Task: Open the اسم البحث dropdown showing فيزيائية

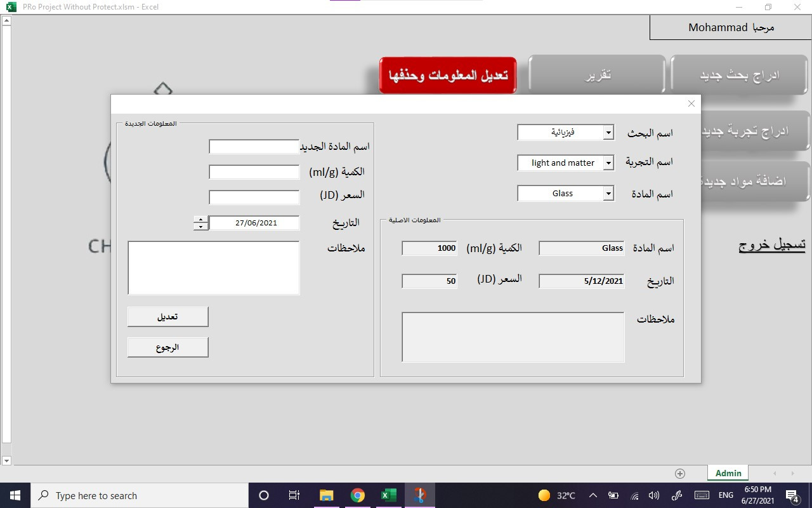Action: (608, 132)
